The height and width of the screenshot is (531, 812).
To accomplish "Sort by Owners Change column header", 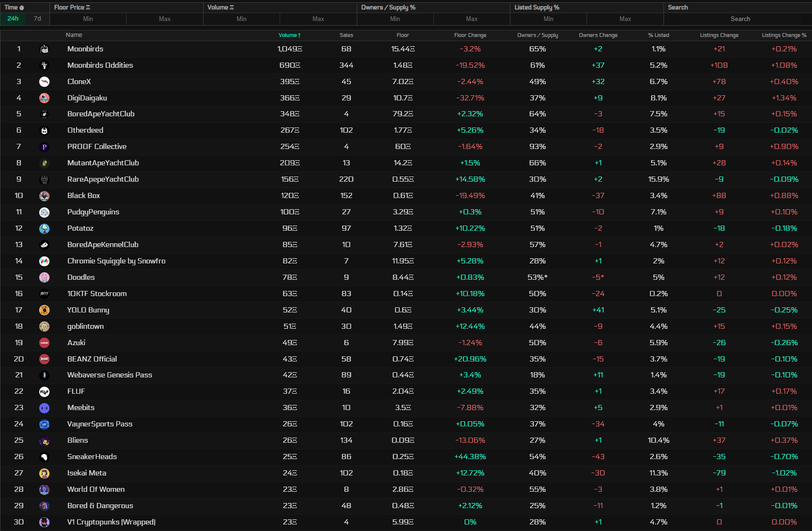I will coord(598,35).
